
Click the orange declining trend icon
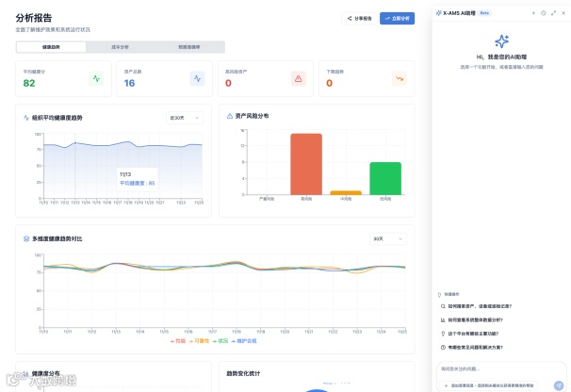coord(400,79)
